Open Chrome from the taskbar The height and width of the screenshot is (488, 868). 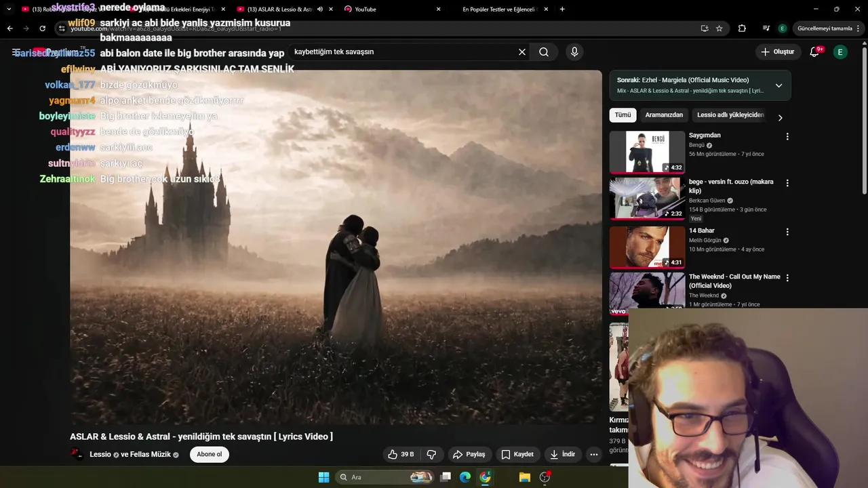(x=485, y=477)
